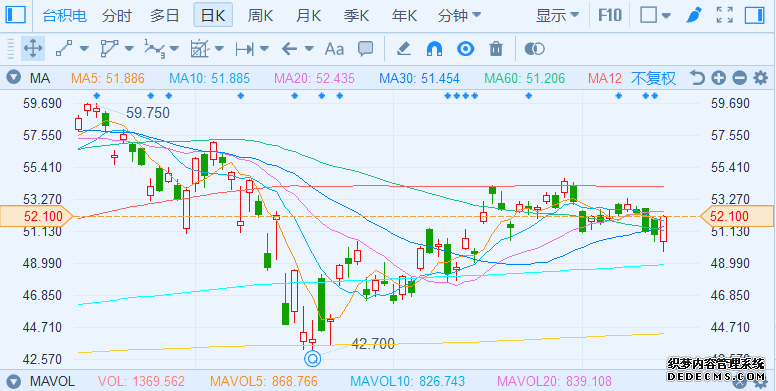Click the undo arrow in MA bar
776x391 pixels.
tap(697, 78)
